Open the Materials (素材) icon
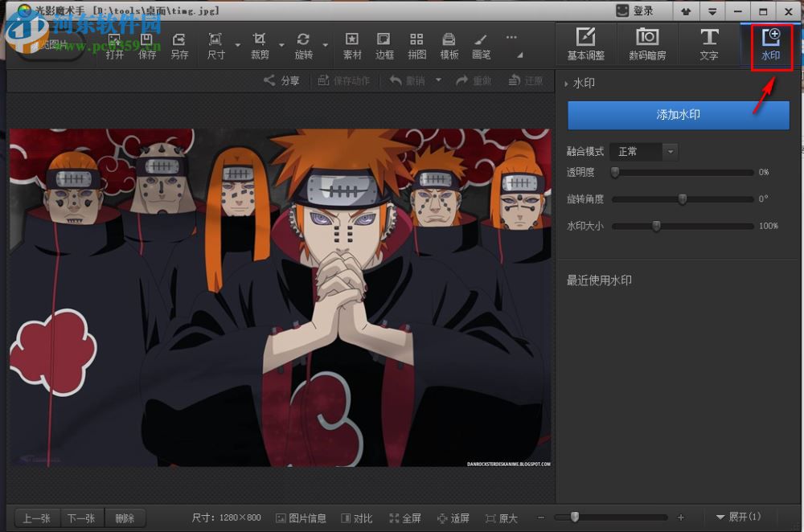The width and height of the screenshot is (804, 532). point(352,46)
